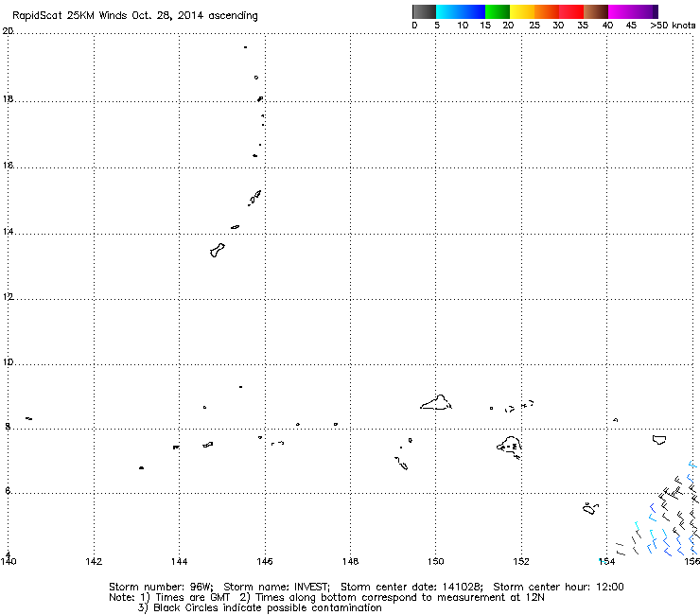Click the gray 0-5 knots color segment

coord(424,11)
